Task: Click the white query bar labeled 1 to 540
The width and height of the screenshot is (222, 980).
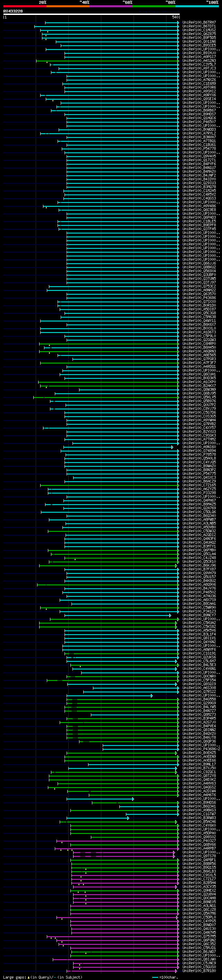Action: pyautogui.click(x=92, y=15)
